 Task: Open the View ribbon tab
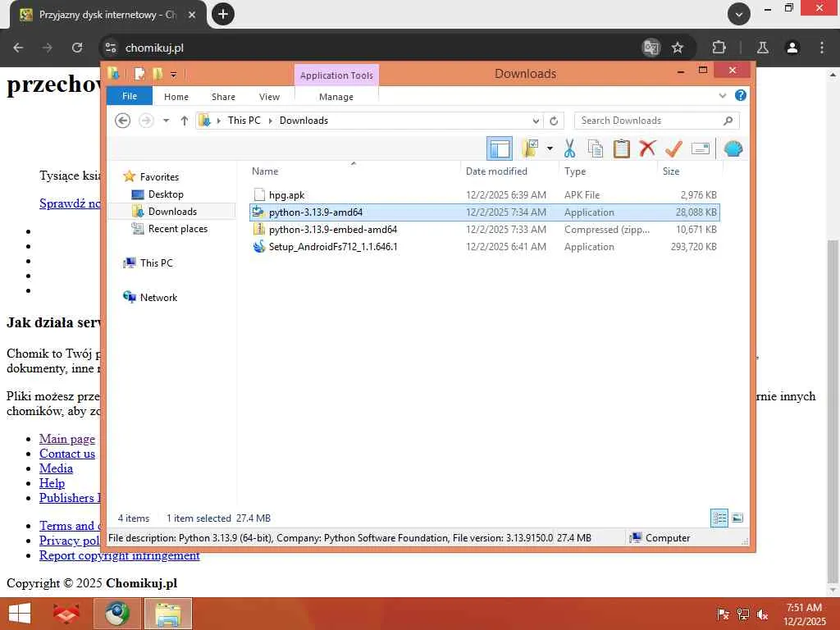coord(269,97)
